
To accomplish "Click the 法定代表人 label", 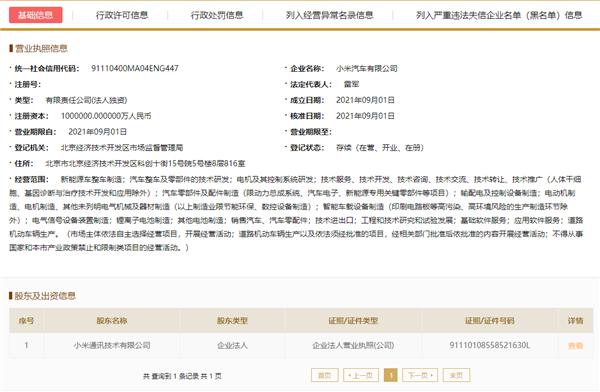I will point(311,84).
